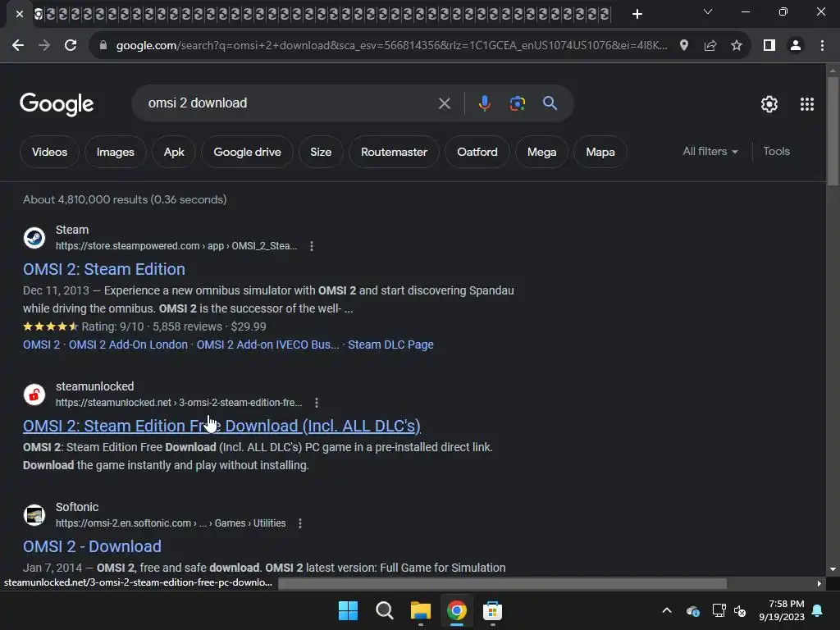The height and width of the screenshot is (630, 840).
Task: Click the muted volume tray icon
Action: (741, 610)
